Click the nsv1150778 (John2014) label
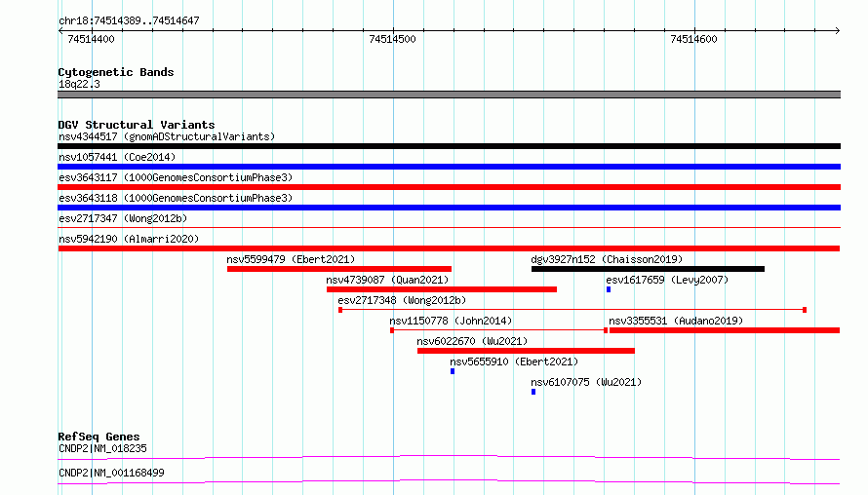 (x=451, y=321)
